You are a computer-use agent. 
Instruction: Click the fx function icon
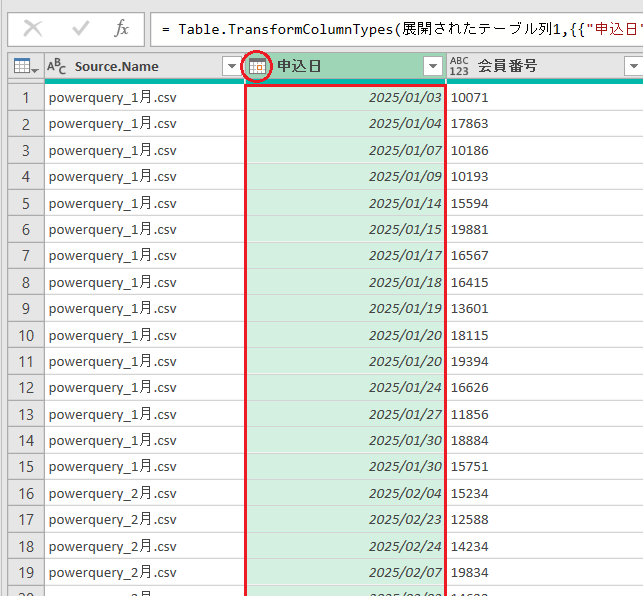click(x=121, y=29)
